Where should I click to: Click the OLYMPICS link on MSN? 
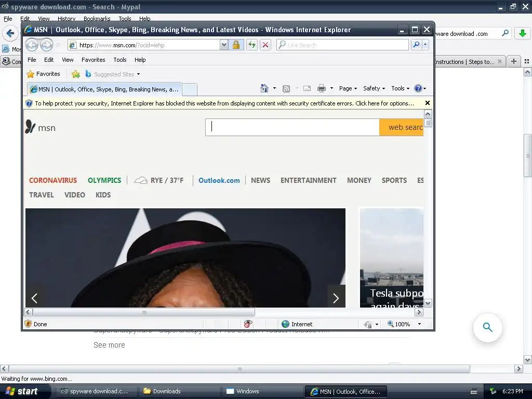pyautogui.click(x=104, y=180)
